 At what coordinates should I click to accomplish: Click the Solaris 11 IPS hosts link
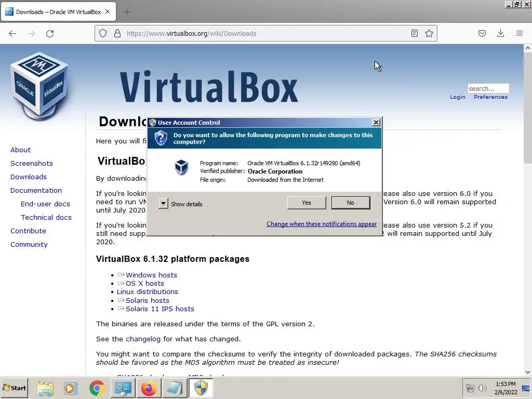[160, 309]
